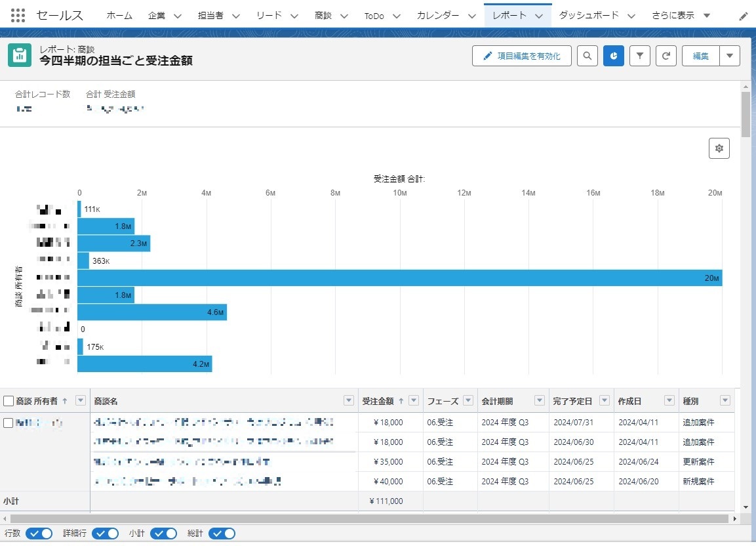Screen dimensions: 756x546
Task: Open chart settings gear icon
Action: click(x=719, y=148)
